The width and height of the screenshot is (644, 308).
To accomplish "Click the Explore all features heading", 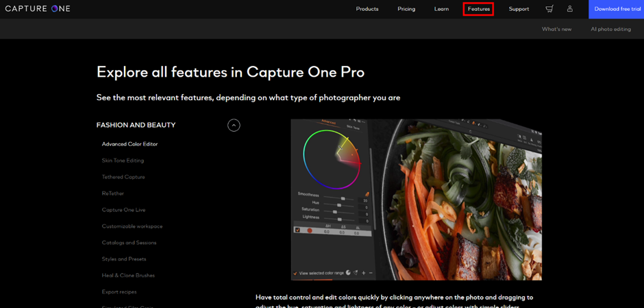I will pyautogui.click(x=230, y=73).
